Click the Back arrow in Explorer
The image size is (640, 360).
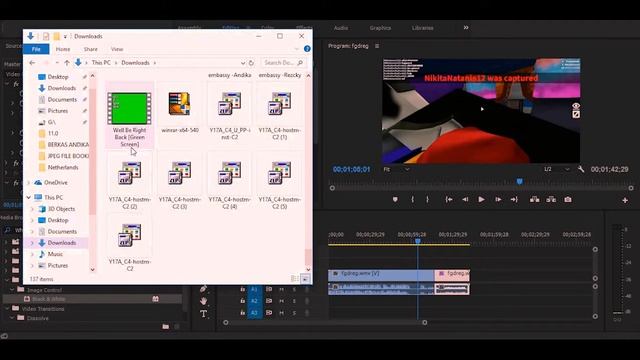click(x=32, y=62)
